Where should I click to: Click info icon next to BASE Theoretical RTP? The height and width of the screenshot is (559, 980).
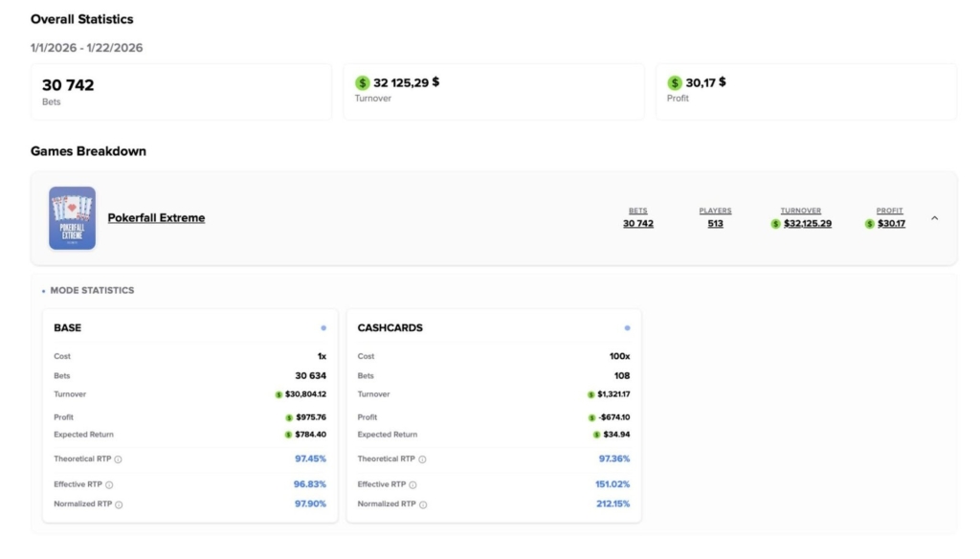point(118,459)
